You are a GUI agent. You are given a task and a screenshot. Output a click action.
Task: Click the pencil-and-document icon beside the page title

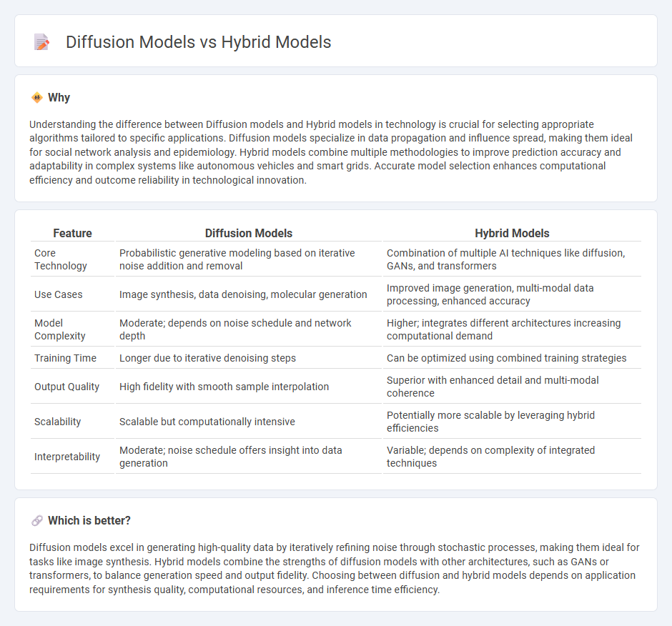pyautogui.click(x=41, y=42)
